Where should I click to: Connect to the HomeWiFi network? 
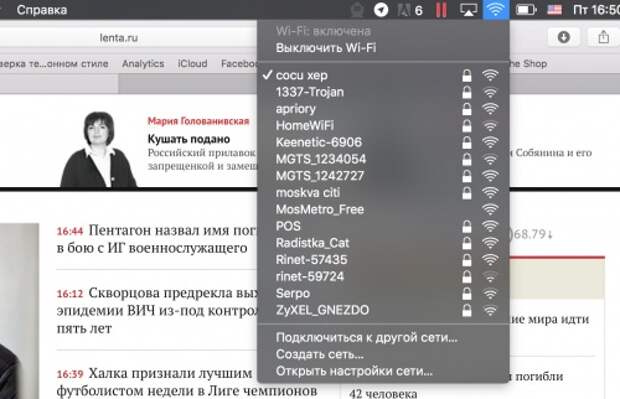(x=383, y=126)
